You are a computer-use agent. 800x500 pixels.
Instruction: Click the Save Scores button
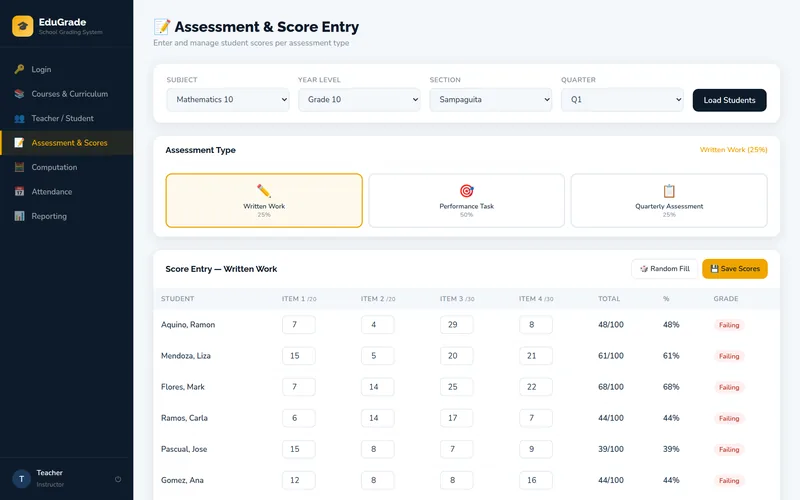click(x=735, y=269)
